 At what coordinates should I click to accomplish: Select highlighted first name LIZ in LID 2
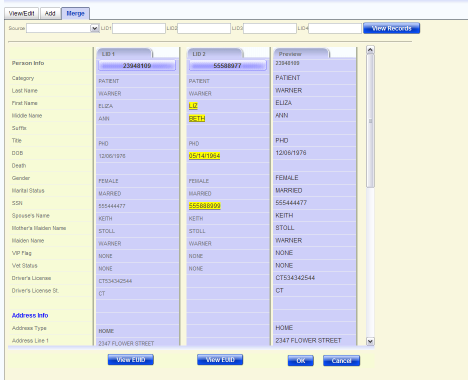pos(193,106)
